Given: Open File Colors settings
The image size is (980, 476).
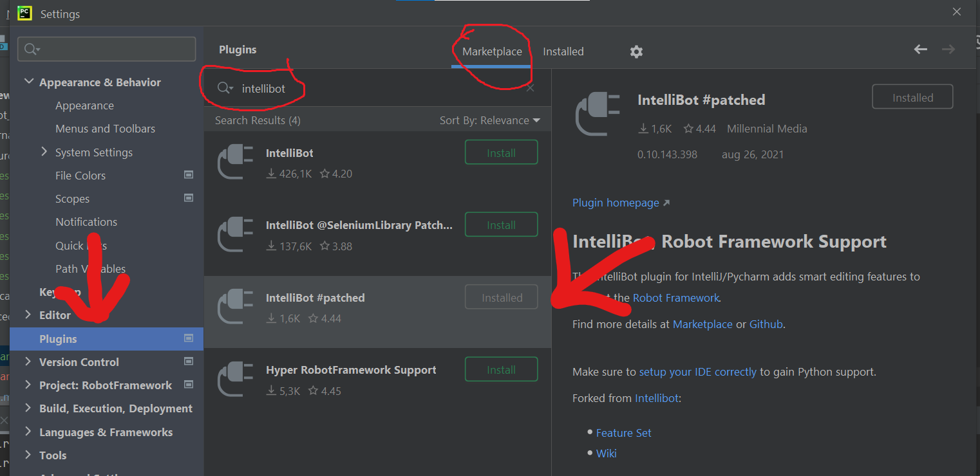Looking at the screenshot, I should pos(80,176).
